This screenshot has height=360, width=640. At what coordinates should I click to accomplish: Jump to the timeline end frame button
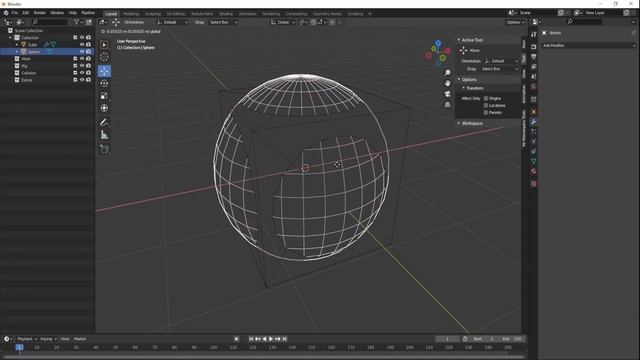[x=285, y=339]
